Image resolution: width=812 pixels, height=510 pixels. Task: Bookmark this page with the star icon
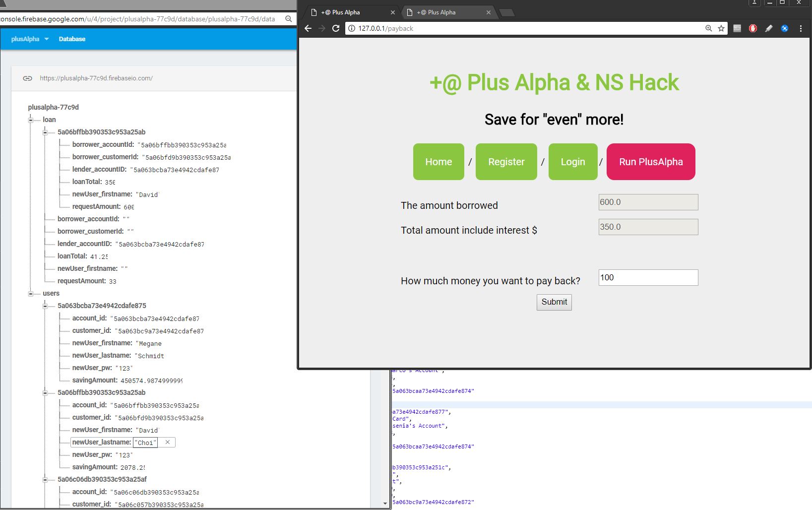[721, 28]
